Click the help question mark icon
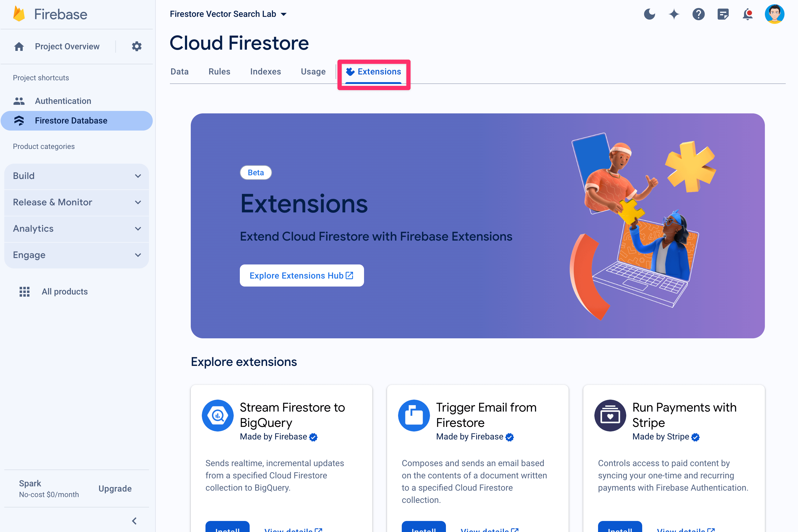The image size is (798, 532). tap(699, 14)
